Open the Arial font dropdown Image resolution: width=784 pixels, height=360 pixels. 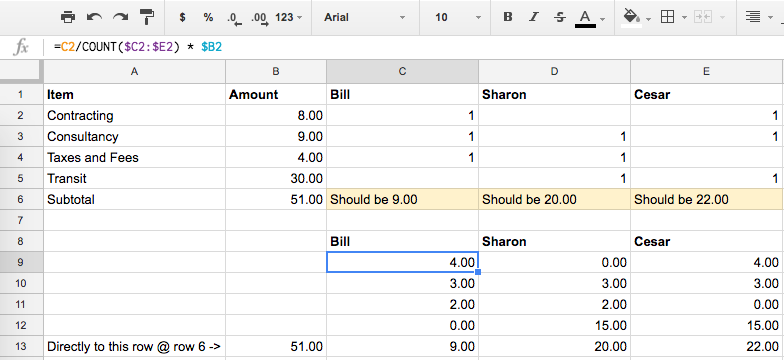364,18
